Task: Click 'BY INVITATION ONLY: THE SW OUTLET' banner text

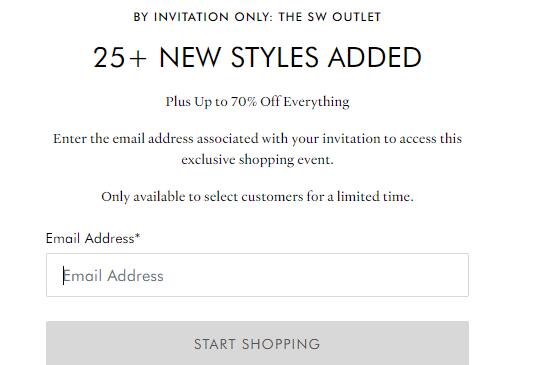Action: (x=257, y=17)
